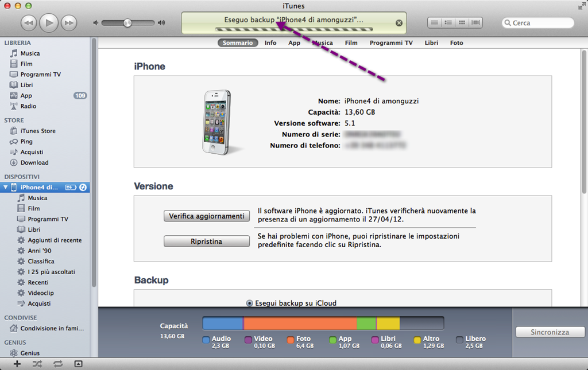This screenshot has height=370, width=588.
Task: Click the Next track fast-forward button
Action: coord(69,23)
